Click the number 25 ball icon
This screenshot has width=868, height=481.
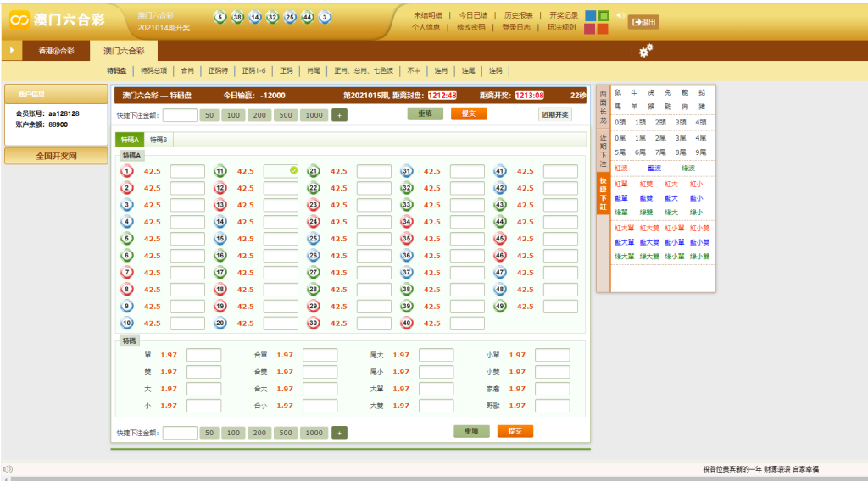coord(314,239)
